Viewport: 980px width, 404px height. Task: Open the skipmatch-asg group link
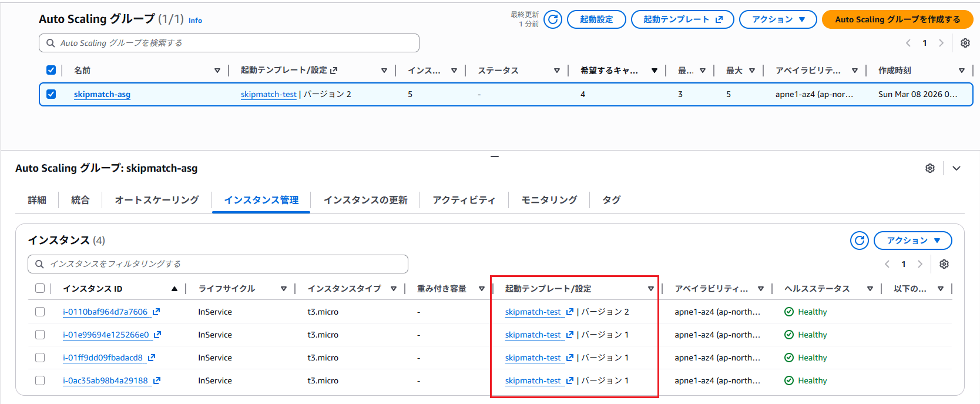pyautogui.click(x=102, y=94)
